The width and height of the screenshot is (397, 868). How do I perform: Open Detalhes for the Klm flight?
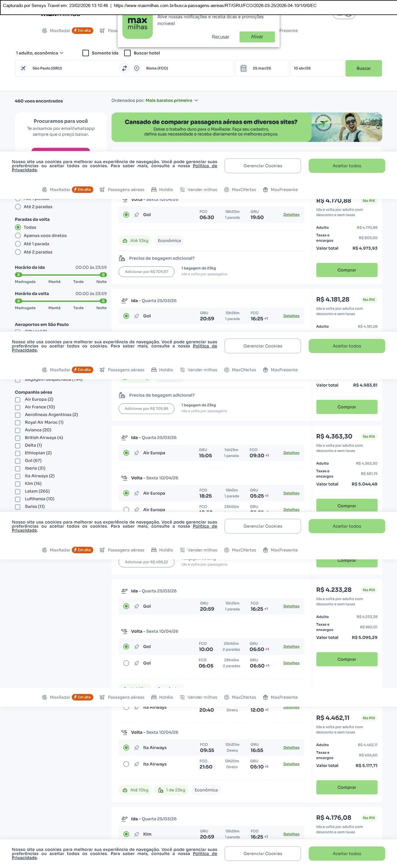(291, 834)
